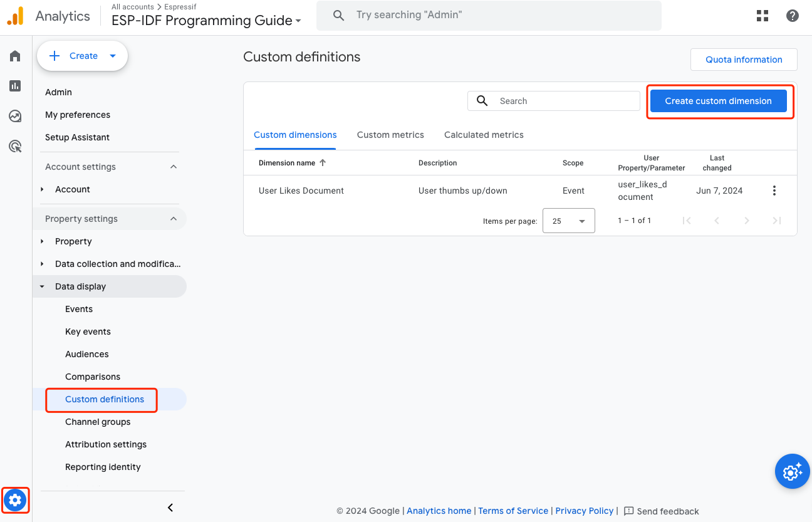Open Reports bar chart icon
The height and width of the screenshot is (522, 812).
[15, 86]
